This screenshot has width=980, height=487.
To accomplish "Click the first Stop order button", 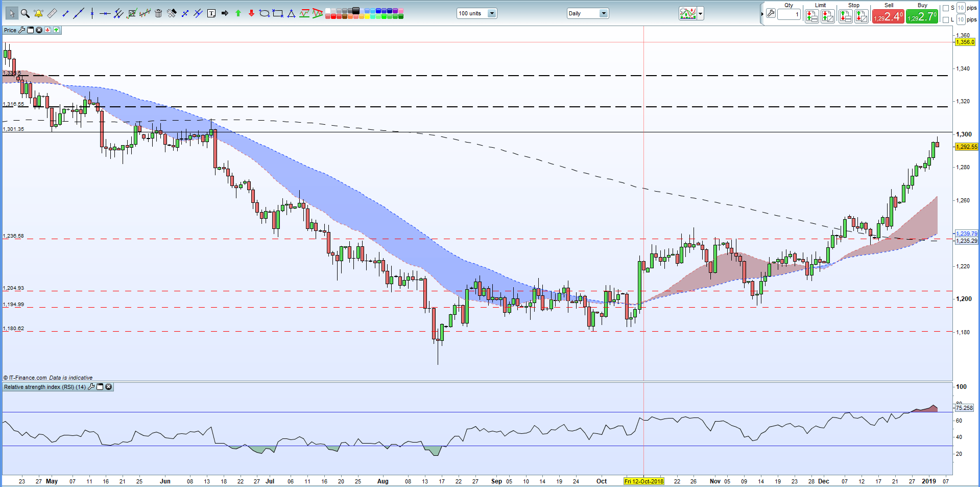I will (x=845, y=16).
